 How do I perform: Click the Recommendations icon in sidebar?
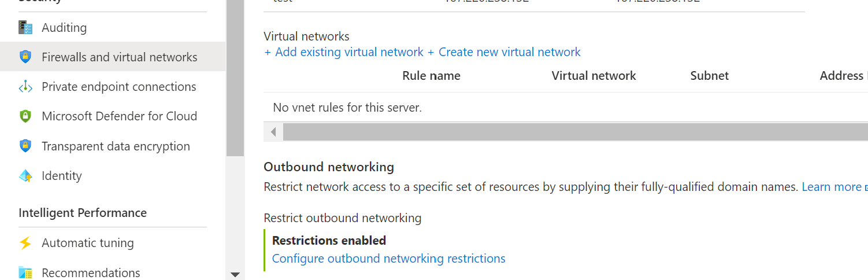tap(25, 272)
